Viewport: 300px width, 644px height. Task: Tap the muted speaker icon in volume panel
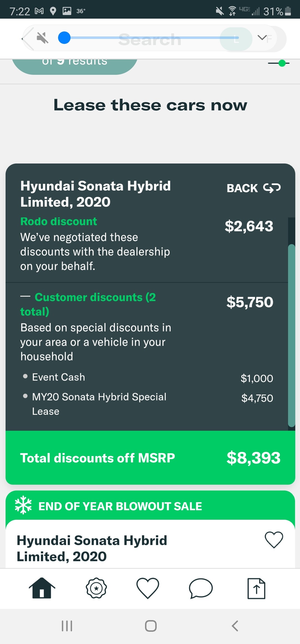tap(42, 38)
